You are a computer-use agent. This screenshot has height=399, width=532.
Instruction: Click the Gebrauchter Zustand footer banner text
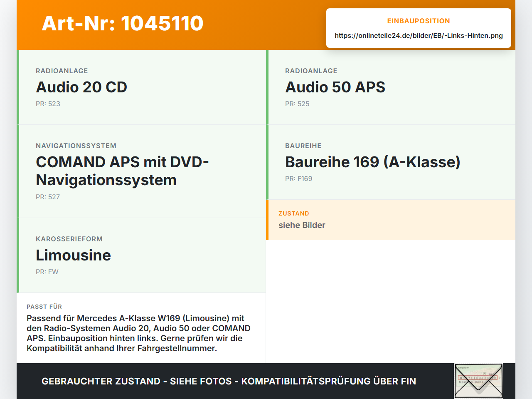tap(229, 381)
